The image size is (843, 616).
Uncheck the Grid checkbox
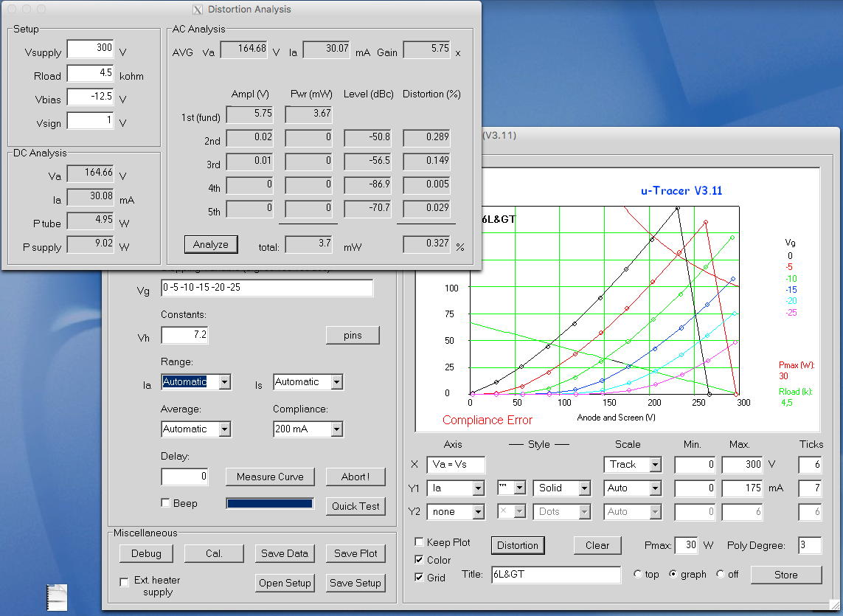pyautogui.click(x=420, y=577)
